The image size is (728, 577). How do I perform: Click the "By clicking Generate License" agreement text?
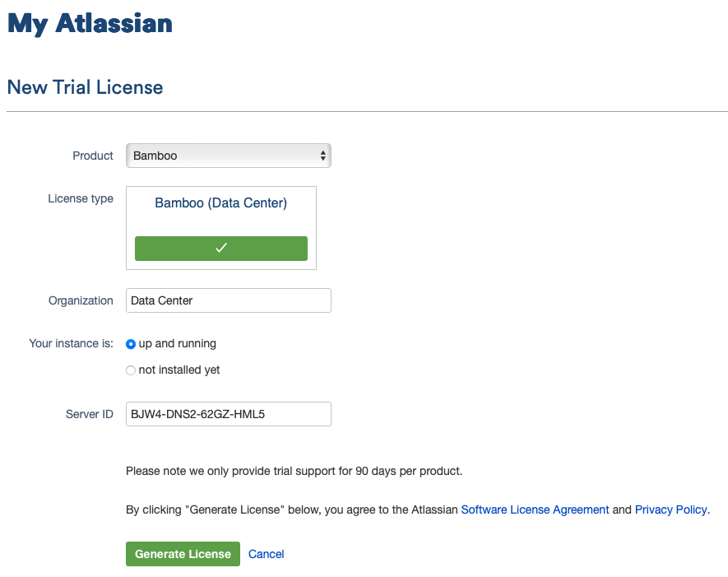(x=292, y=510)
